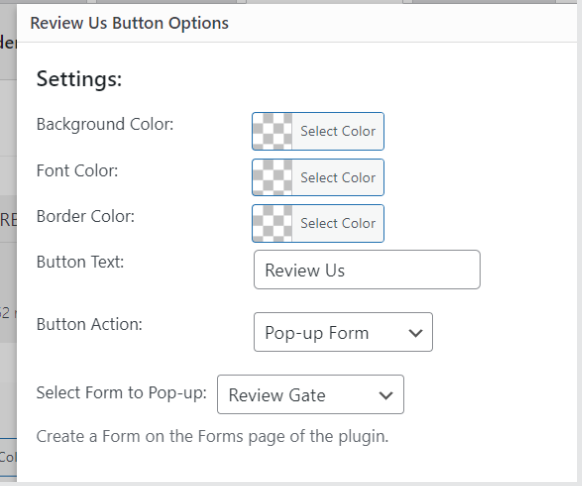Image resolution: width=582 pixels, height=486 pixels.
Task: Focus the Button Text input field
Action: coord(367,270)
